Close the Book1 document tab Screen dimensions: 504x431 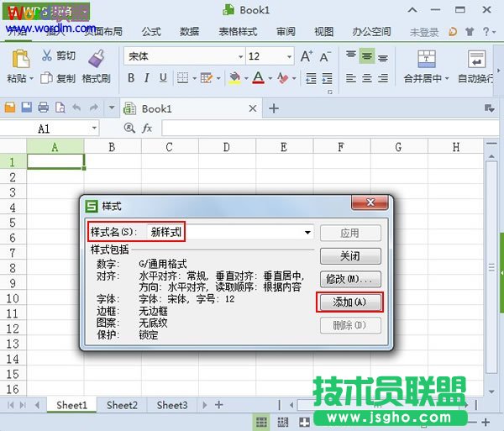253,108
